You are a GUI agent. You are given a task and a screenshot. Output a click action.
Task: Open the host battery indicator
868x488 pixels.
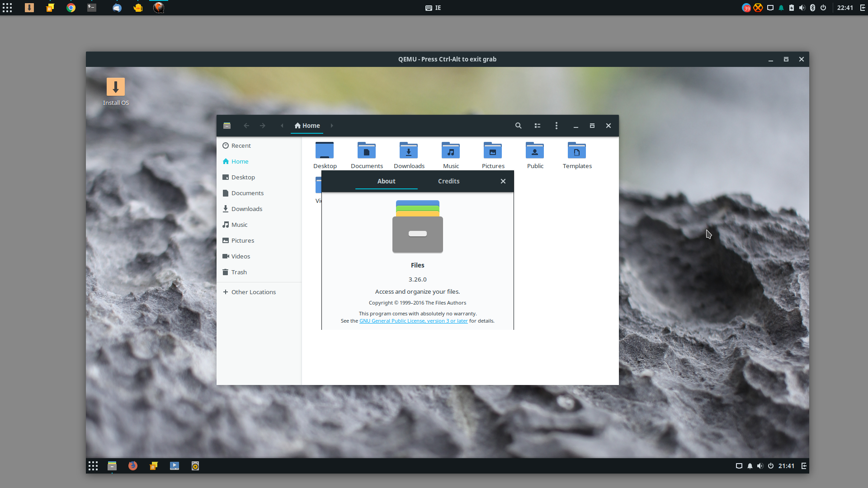792,8
